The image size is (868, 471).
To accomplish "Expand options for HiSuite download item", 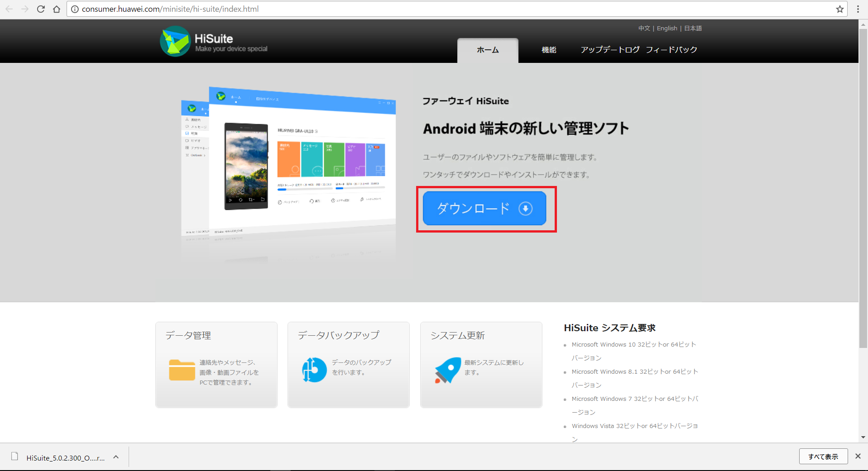I will pyautogui.click(x=116, y=457).
